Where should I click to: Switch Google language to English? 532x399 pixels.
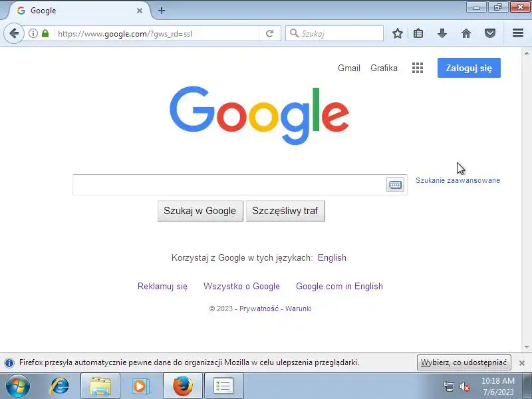(332, 257)
